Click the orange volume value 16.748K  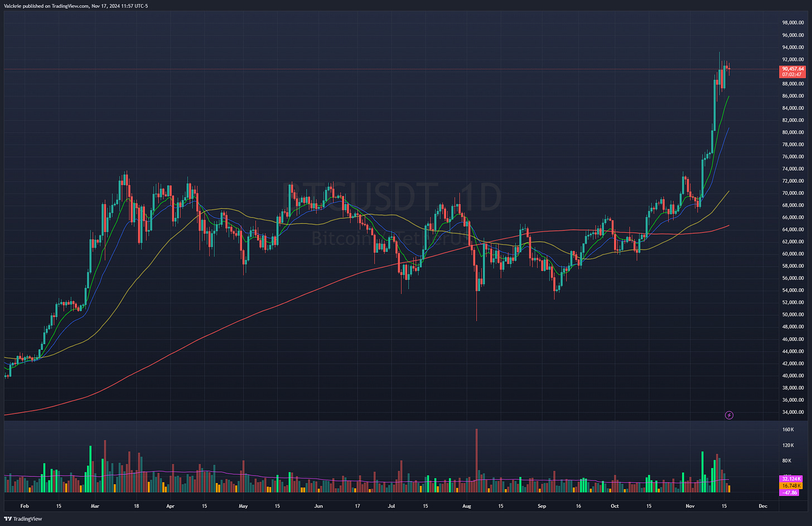(x=791, y=486)
